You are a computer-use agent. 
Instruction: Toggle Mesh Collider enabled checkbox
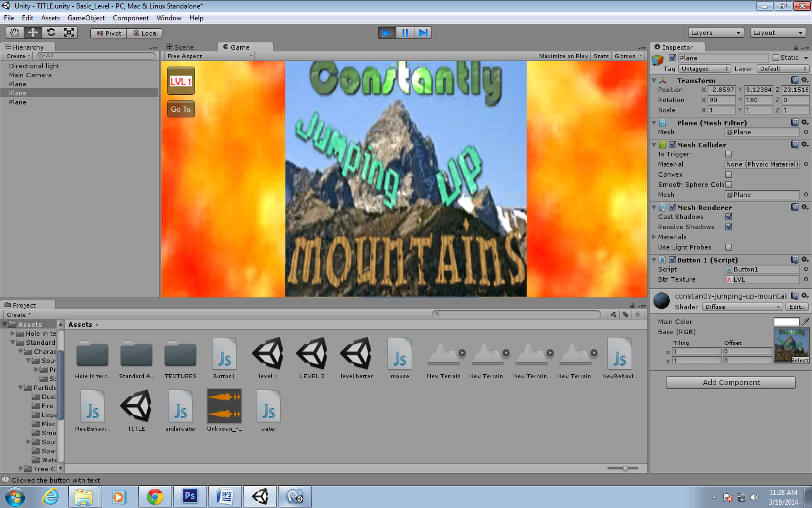tap(672, 144)
